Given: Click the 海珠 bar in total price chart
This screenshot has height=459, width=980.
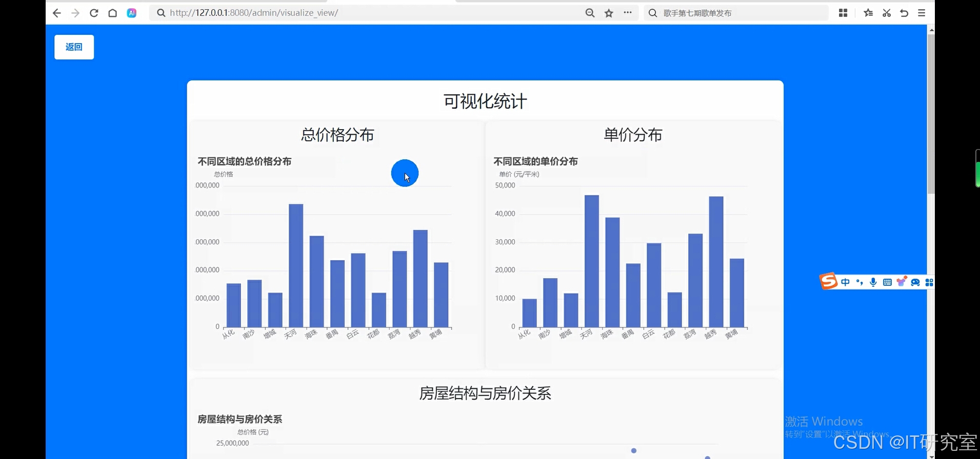Looking at the screenshot, I should coord(317,281).
